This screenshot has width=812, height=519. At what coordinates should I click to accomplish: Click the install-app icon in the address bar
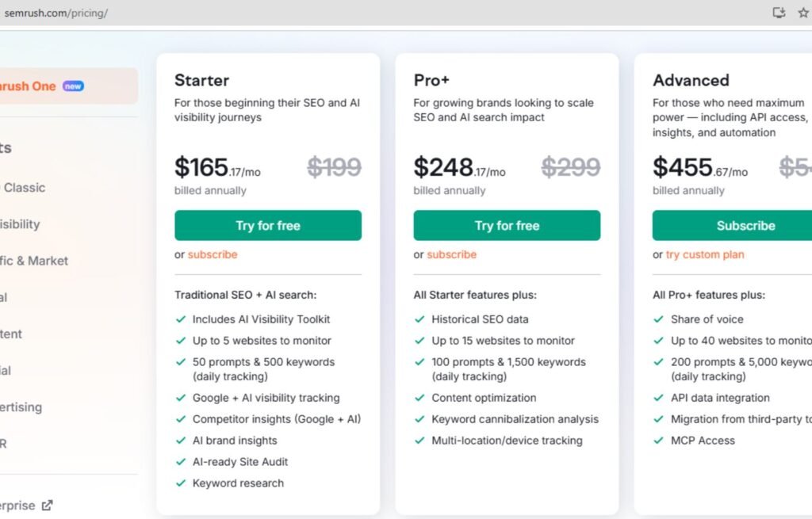tap(778, 13)
